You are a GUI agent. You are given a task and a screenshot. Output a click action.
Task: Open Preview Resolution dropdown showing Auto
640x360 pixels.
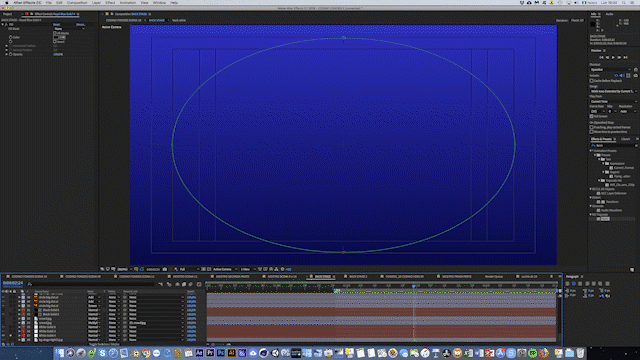tap(628, 111)
